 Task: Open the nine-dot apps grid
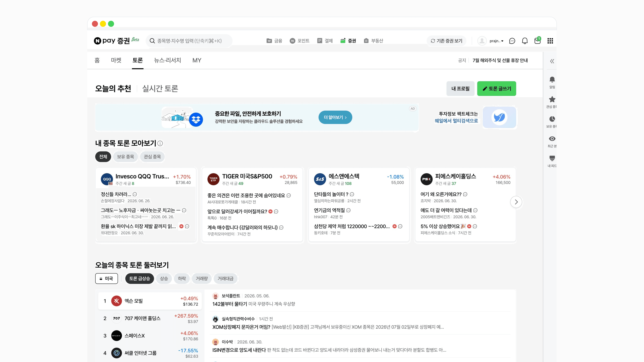550,41
